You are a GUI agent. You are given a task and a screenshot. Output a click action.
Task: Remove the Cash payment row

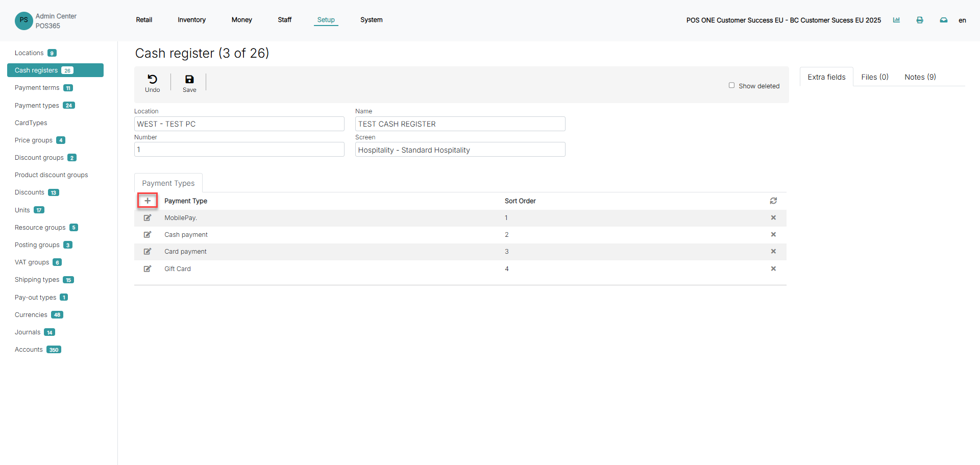pyautogui.click(x=773, y=235)
